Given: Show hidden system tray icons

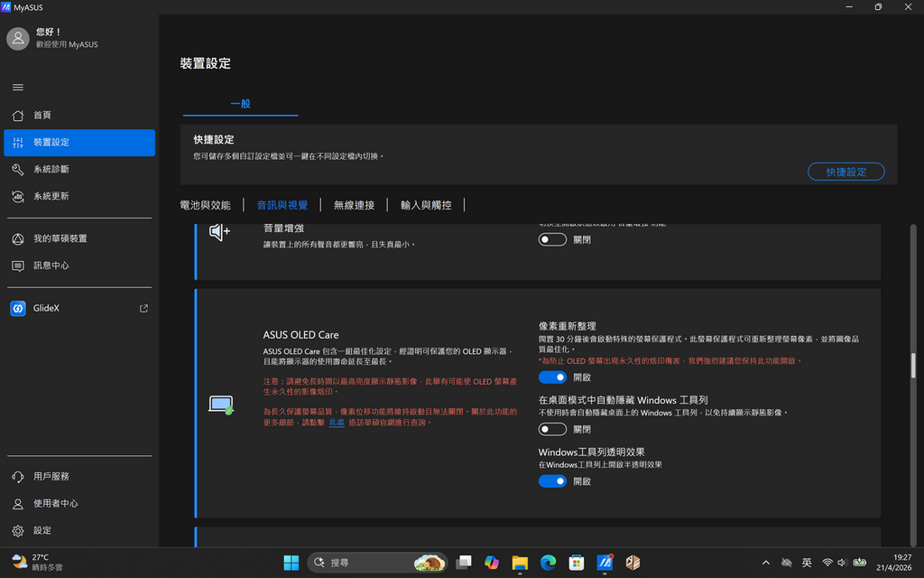Looking at the screenshot, I should click(765, 563).
